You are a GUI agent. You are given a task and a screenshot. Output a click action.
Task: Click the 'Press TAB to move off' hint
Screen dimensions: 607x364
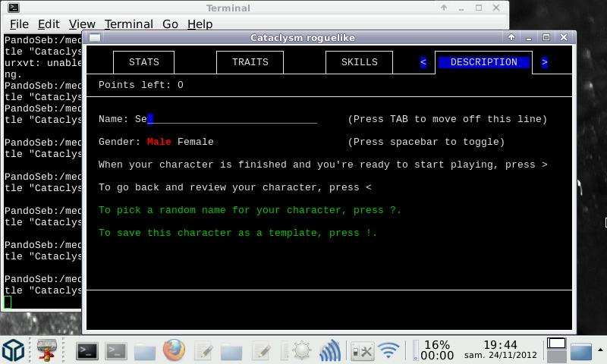[447, 119]
